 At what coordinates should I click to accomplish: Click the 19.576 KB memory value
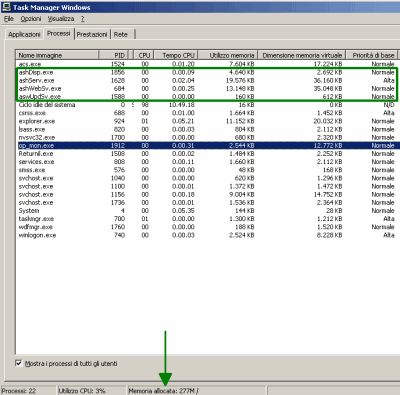coord(239,80)
